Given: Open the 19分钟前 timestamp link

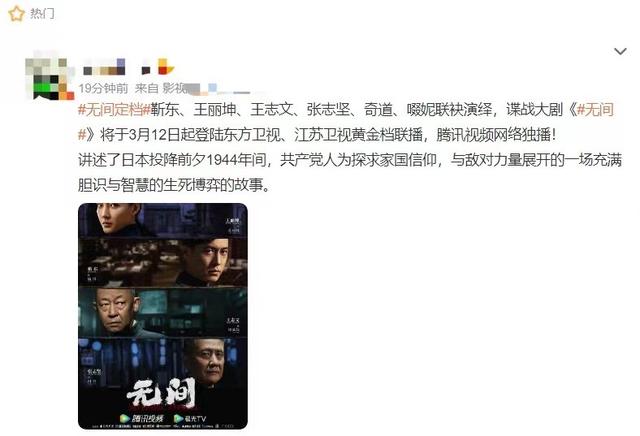Looking at the screenshot, I should coord(103,88).
